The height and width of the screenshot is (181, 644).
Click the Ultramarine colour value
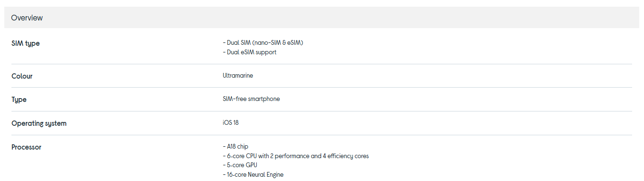pyautogui.click(x=238, y=76)
